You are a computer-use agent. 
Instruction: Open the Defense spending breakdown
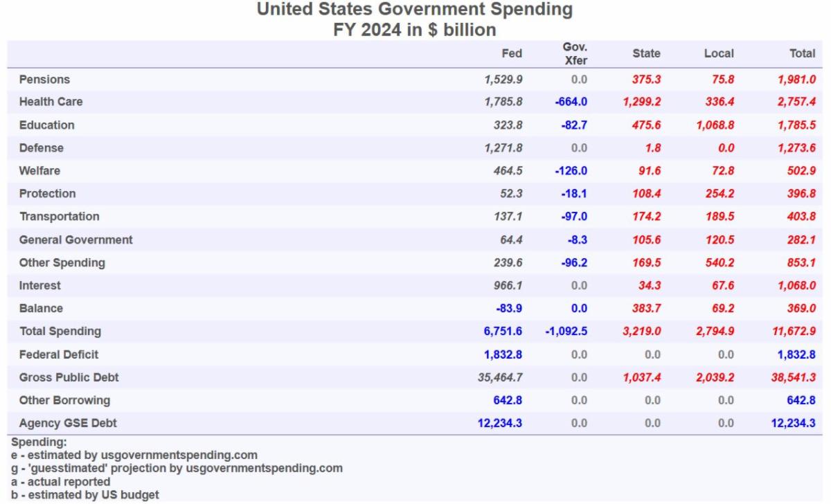coord(41,148)
